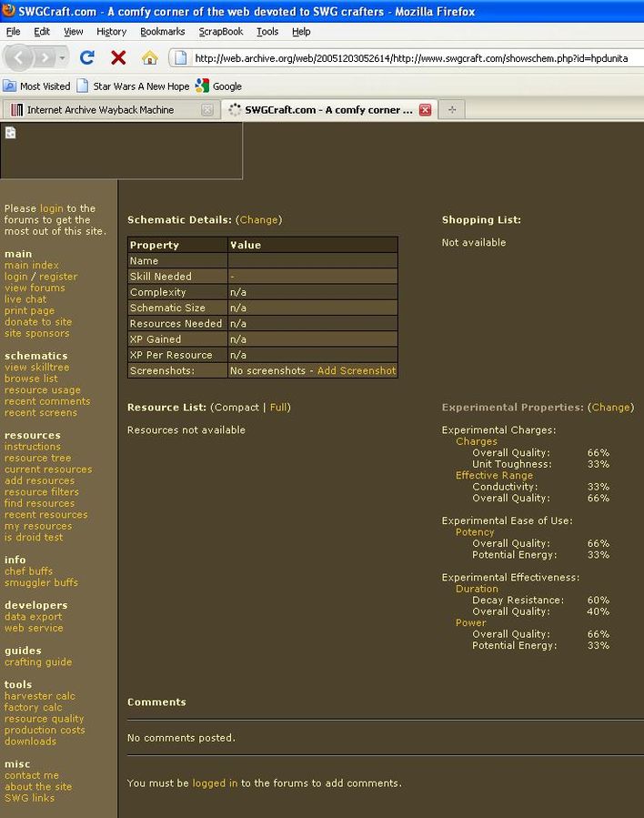Screen dimensions: 644x818
Task: Switch to Internet Archive Wayback Machine tab
Action: point(100,110)
